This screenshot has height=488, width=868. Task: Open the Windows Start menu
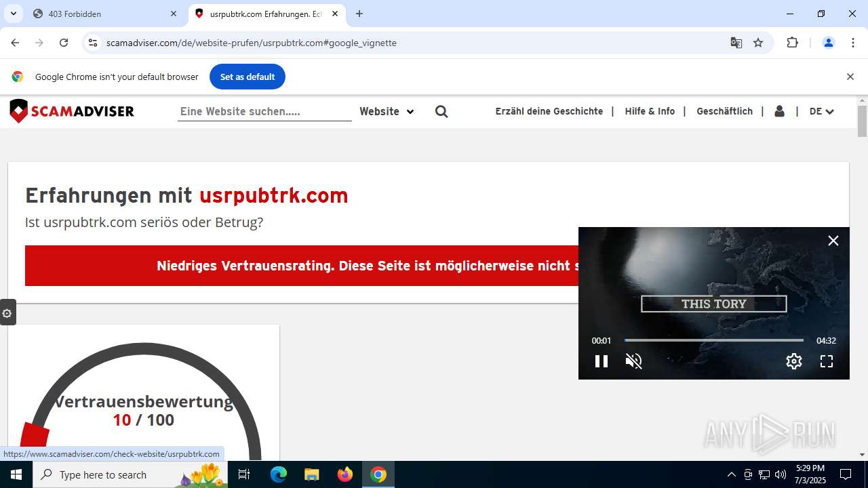16,474
